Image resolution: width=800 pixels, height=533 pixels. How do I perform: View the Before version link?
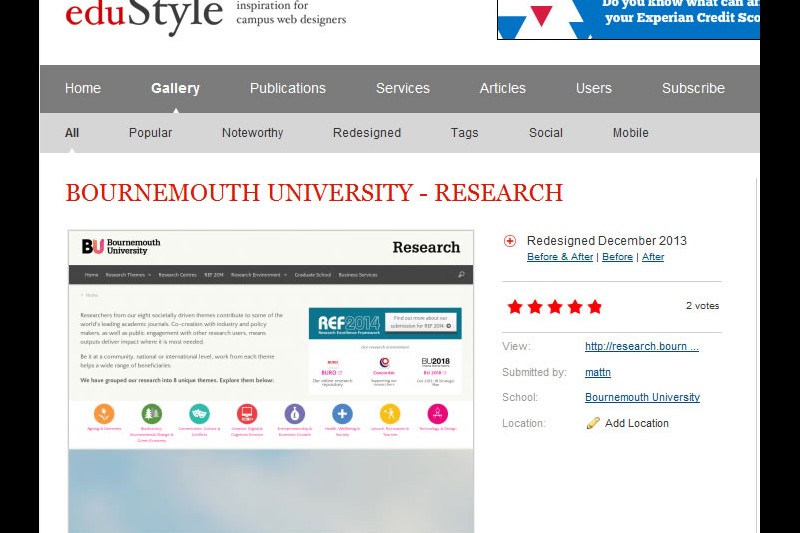tap(617, 257)
